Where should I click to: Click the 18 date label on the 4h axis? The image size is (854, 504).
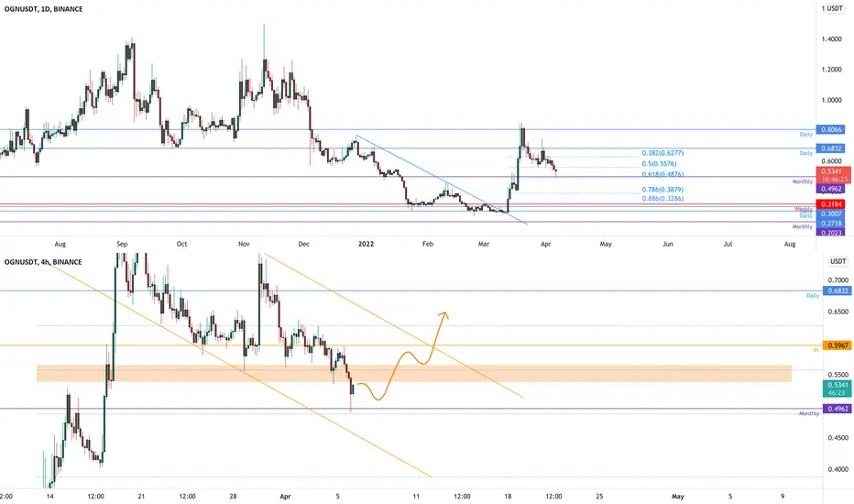[x=509, y=497]
